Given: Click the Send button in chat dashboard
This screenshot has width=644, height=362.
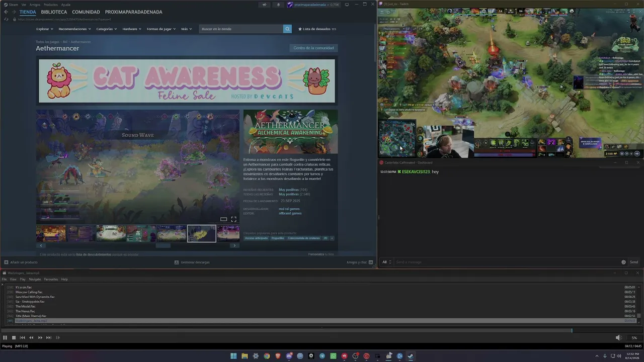Looking at the screenshot, I should point(634,262).
